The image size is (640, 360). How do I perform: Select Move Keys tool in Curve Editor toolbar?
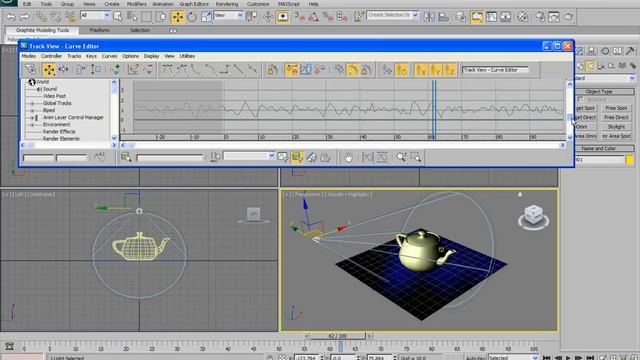tap(49, 70)
